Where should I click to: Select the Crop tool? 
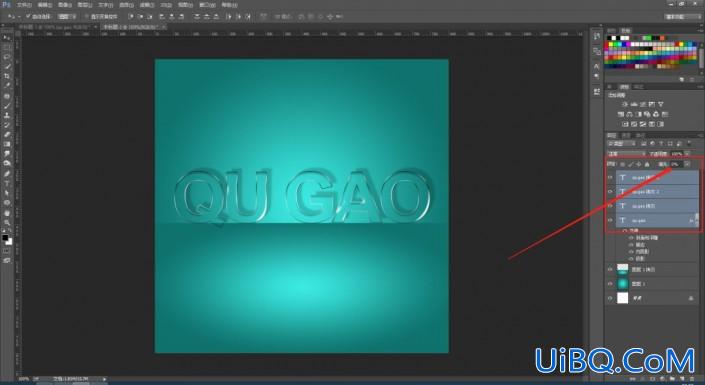(x=6, y=76)
